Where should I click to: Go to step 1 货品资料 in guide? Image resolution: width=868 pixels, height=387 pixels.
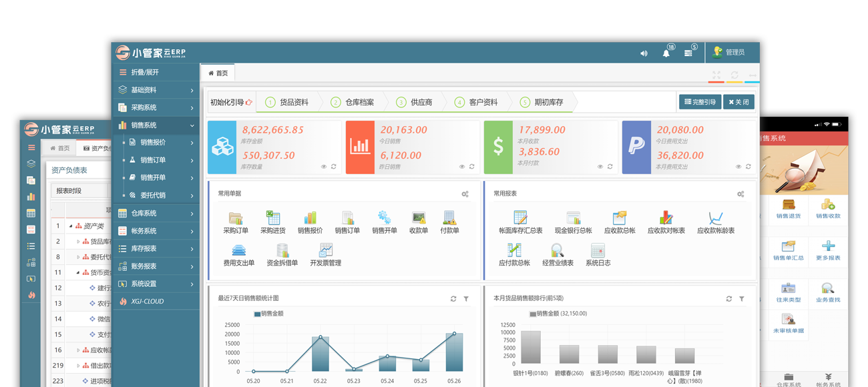coord(287,102)
